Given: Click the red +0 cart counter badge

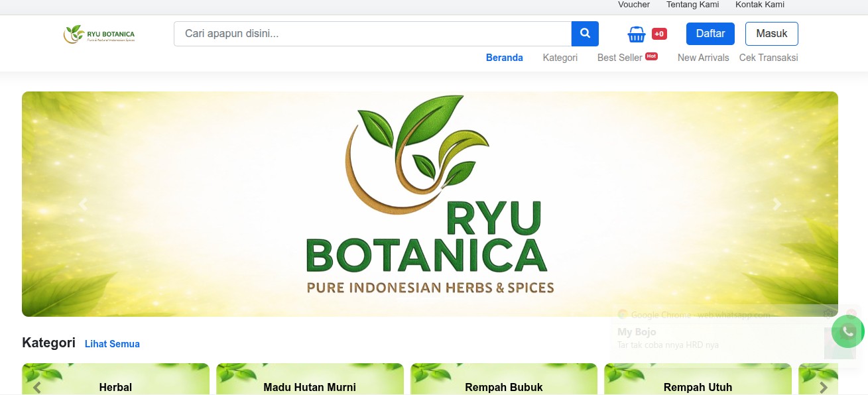Looking at the screenshot, I should click(659, 34).
